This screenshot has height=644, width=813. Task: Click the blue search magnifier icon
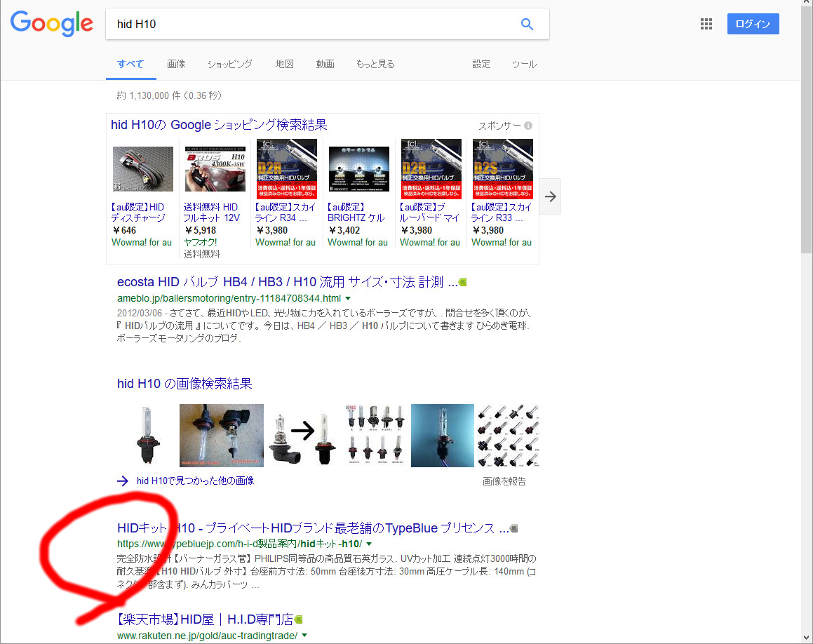point(527,24)
